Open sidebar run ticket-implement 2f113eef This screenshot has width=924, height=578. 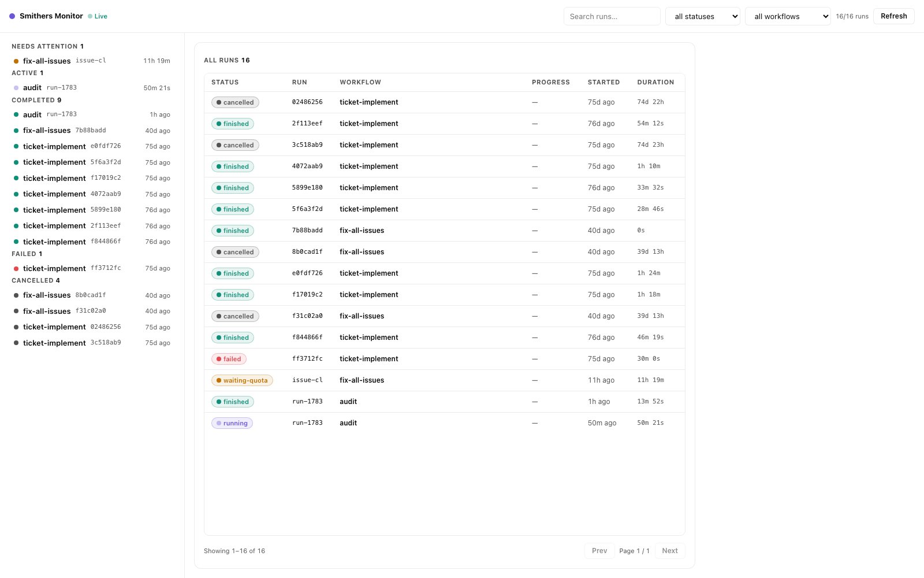92,226
